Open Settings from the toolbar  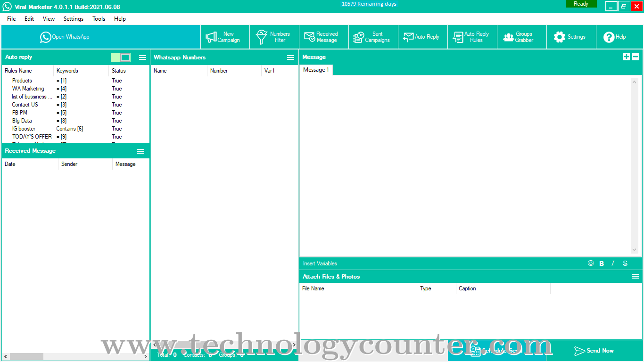(571, 37)
